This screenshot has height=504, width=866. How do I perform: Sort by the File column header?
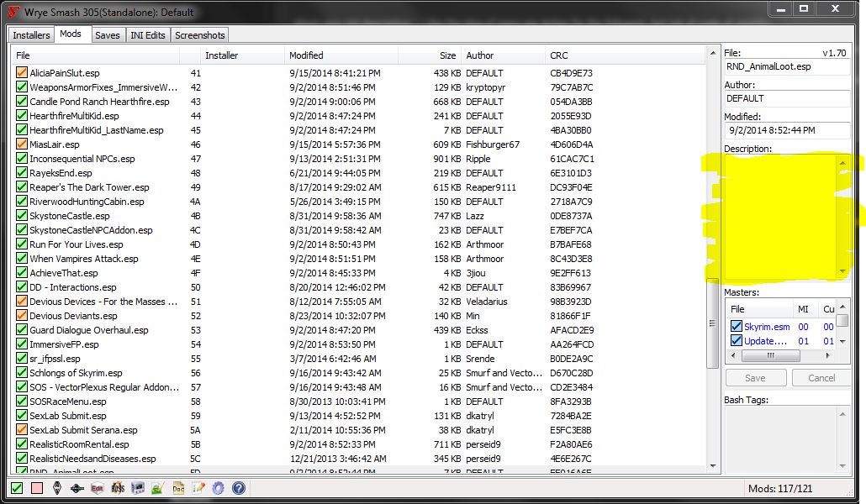(x=96, y=55)
